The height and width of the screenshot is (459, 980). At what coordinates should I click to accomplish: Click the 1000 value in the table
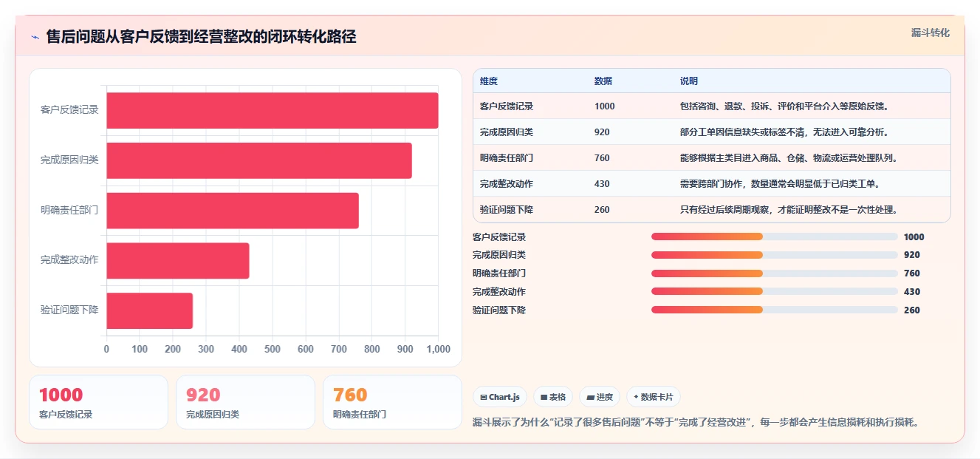tap(605, 106)
